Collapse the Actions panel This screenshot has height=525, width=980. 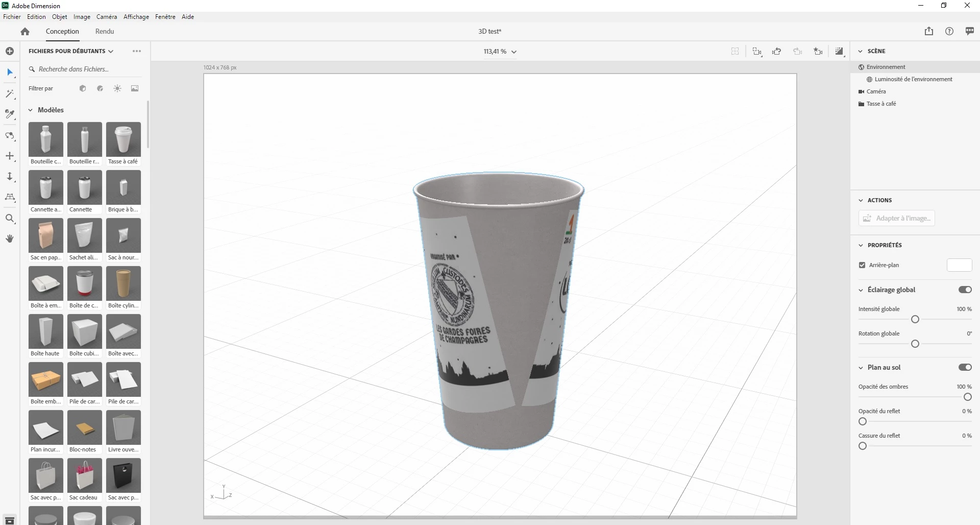(861, 200)
